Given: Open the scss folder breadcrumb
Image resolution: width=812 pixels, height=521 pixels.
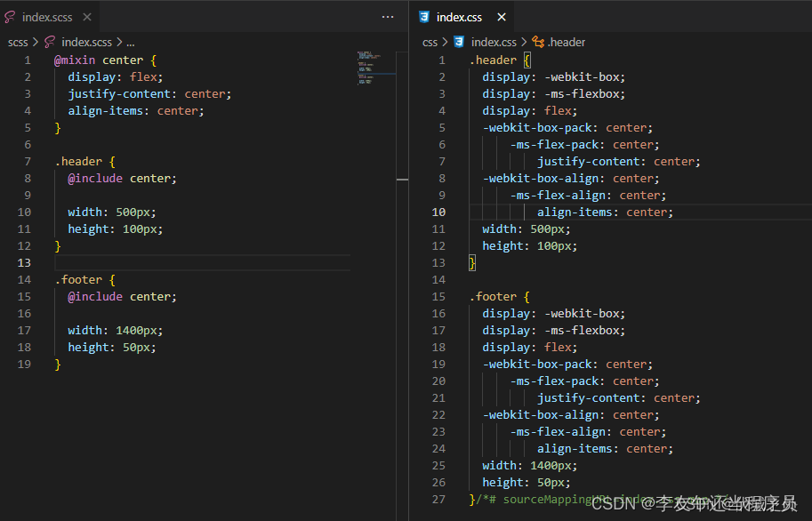Looking at the screenshot, I should coord(17,42).
